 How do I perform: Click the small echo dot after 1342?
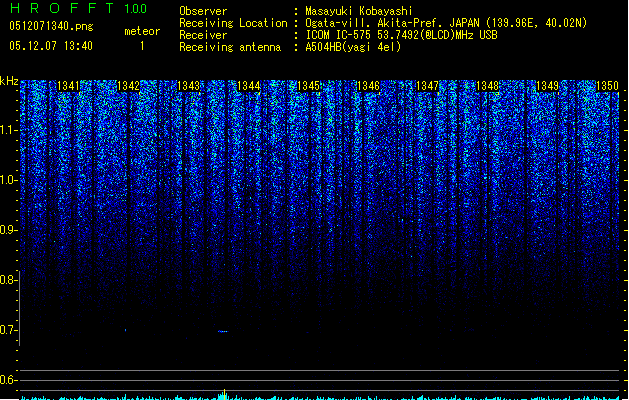click(126, 330)
